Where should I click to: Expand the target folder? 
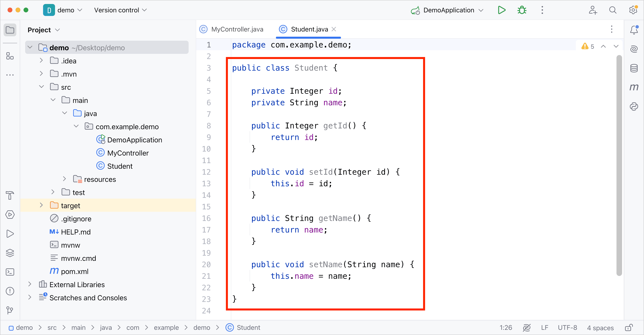41,205
